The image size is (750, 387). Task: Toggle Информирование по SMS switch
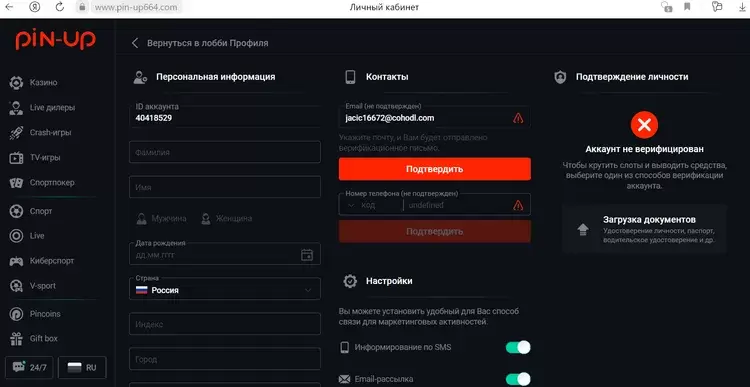pyautogui.click(x=518, y=347)
